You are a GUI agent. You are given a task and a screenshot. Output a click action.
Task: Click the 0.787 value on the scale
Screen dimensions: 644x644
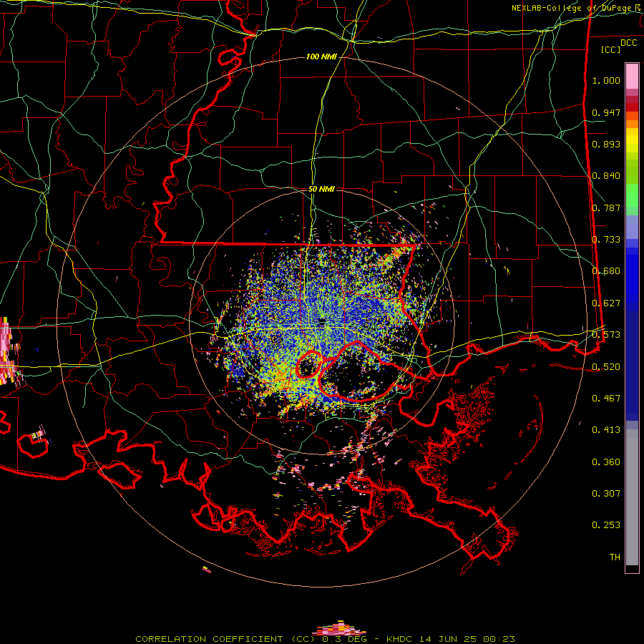pos(606,208)
